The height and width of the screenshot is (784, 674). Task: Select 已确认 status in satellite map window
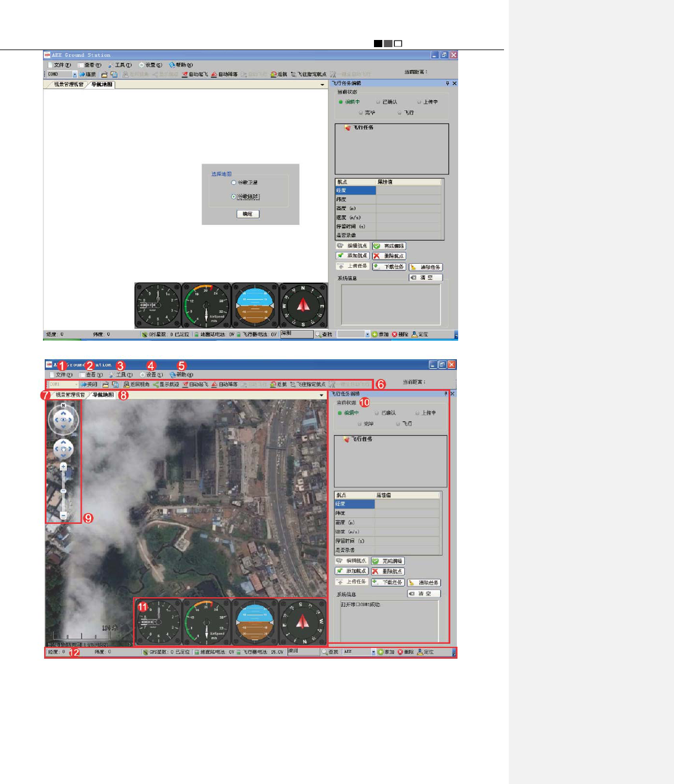coord(385,413)
